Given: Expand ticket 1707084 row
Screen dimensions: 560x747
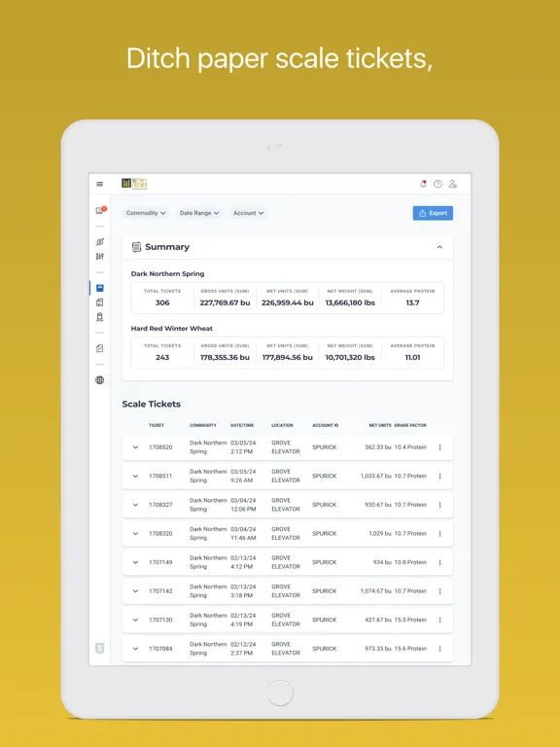Looking at the screenshot, I should point(135,649).
